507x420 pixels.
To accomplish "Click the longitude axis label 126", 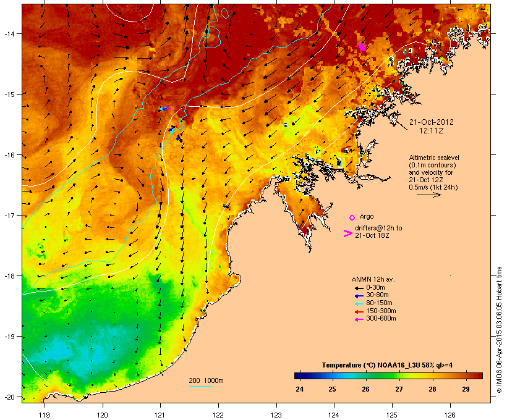I will (x=450, y=415).
